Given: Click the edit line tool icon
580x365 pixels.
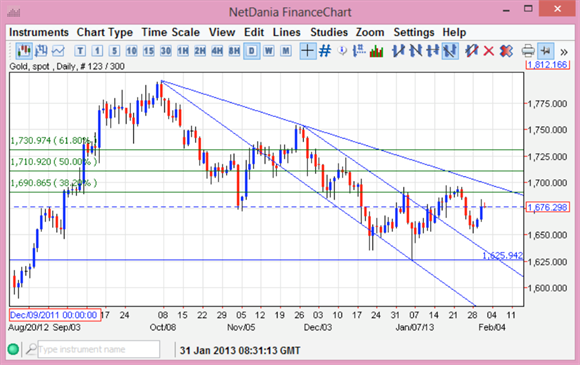Looking at the screenshot, I should point(471,51).
